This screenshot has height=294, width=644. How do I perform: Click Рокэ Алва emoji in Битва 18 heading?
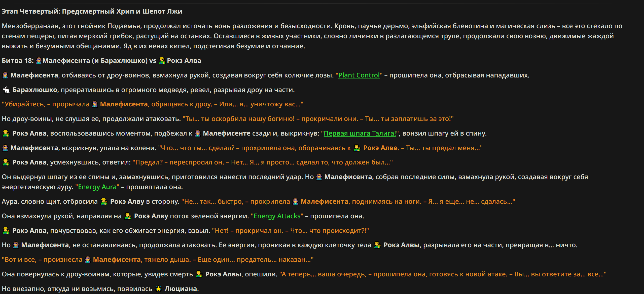click(x=162, y=61)
